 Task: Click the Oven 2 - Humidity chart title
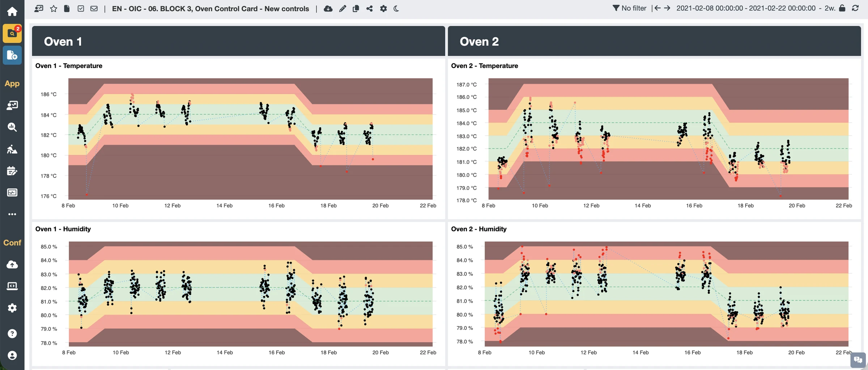click(478, 229)
